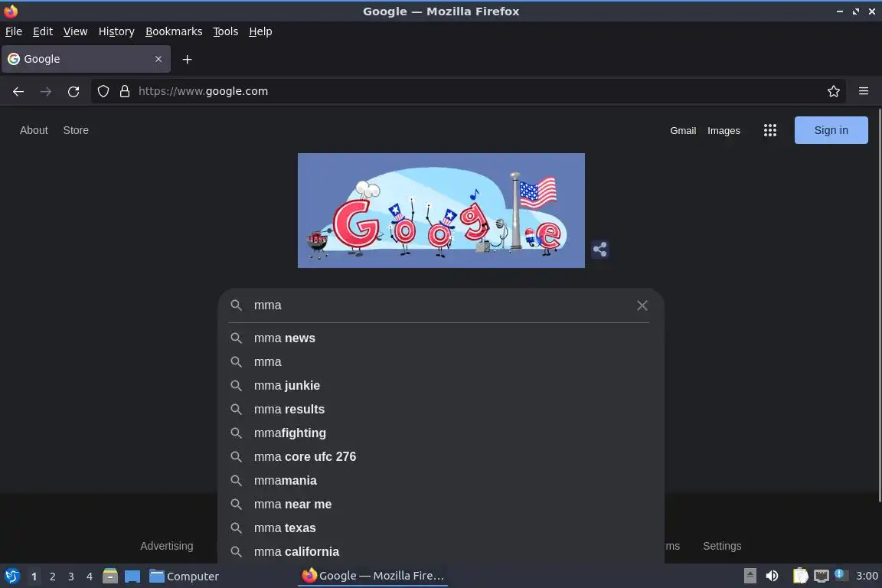Open the Edit menu

43,31
